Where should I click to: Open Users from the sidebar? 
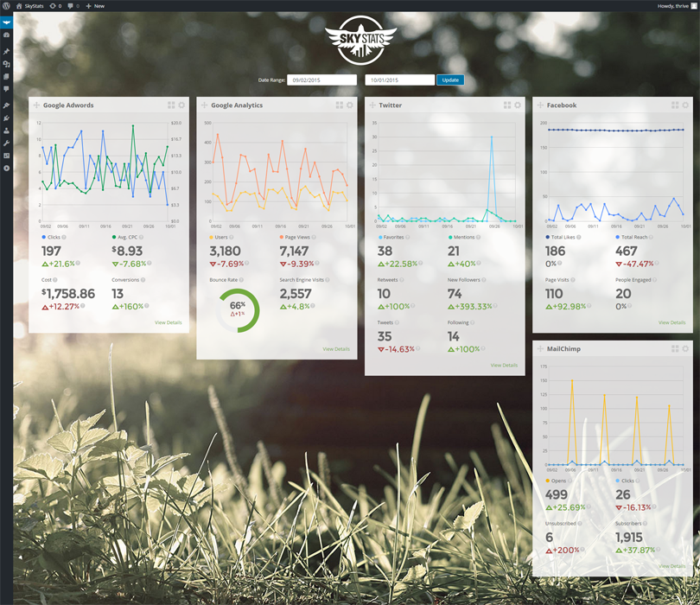tap(6, 131)
